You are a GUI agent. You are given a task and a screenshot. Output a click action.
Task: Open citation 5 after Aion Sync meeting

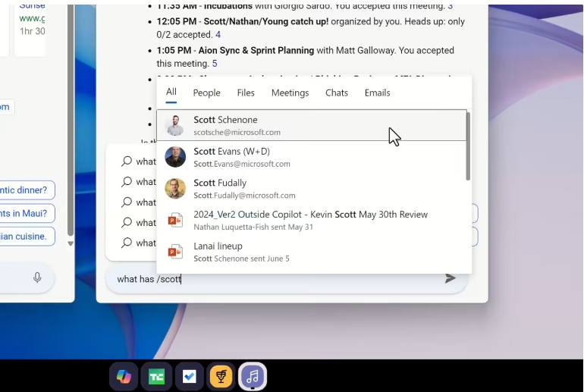click(x=215, y=64)
